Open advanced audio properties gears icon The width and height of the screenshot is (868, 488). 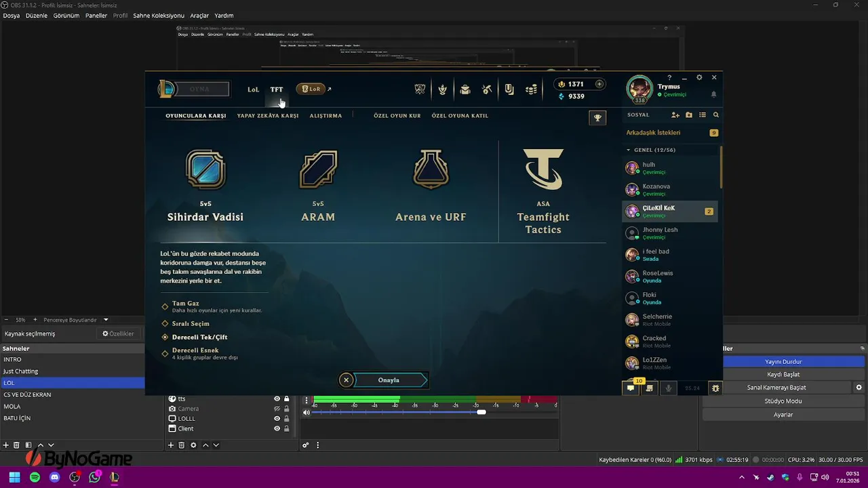coord(306,445)
